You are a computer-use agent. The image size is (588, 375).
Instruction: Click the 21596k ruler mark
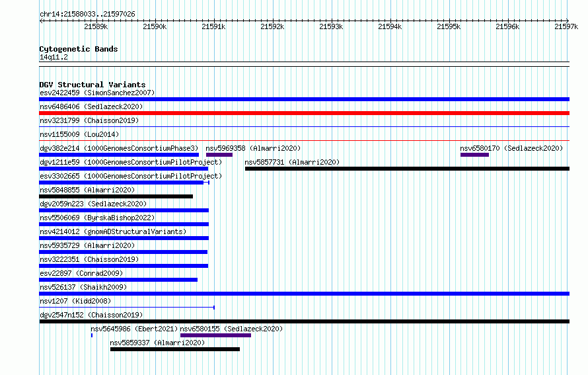coord(508,26)
